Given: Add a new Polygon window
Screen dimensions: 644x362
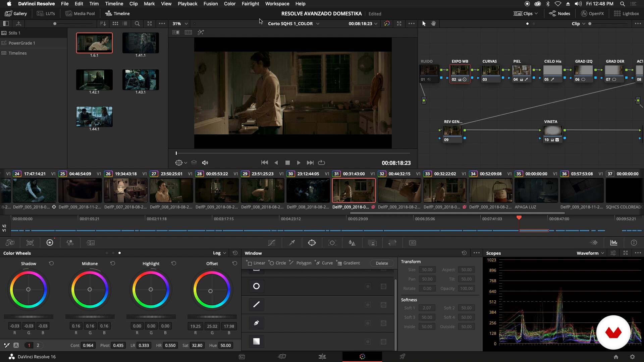Looking at the screenshot, I should pyautogui.click(x=300, y=263).
